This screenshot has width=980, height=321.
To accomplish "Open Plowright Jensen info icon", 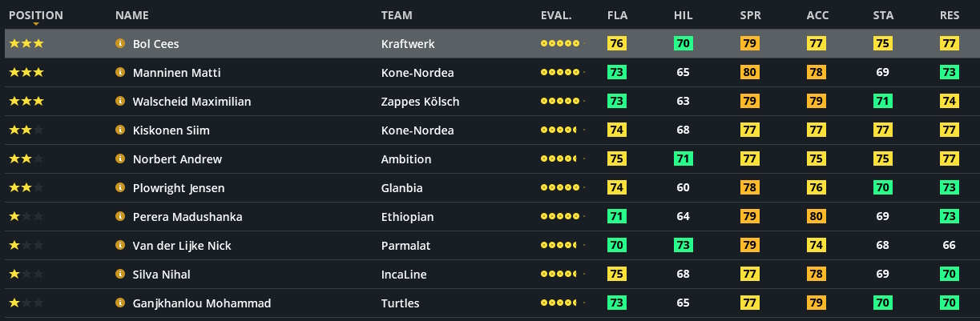I will (120, 188).
